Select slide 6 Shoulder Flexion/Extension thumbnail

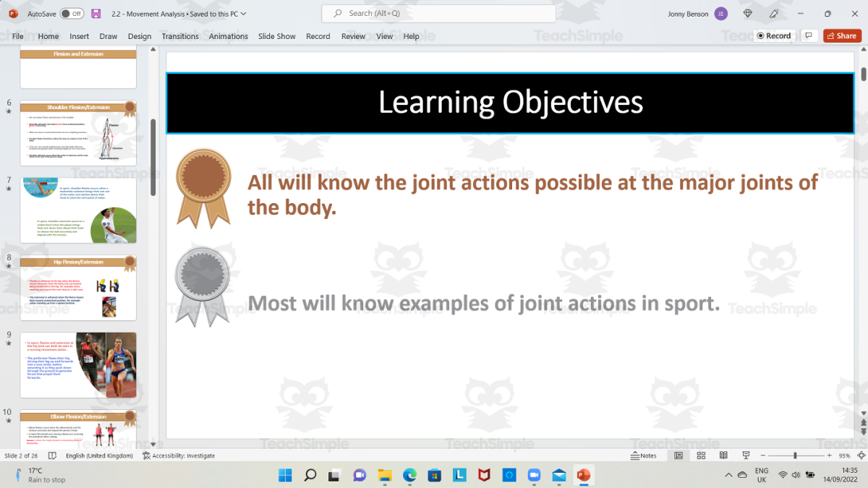78,133
